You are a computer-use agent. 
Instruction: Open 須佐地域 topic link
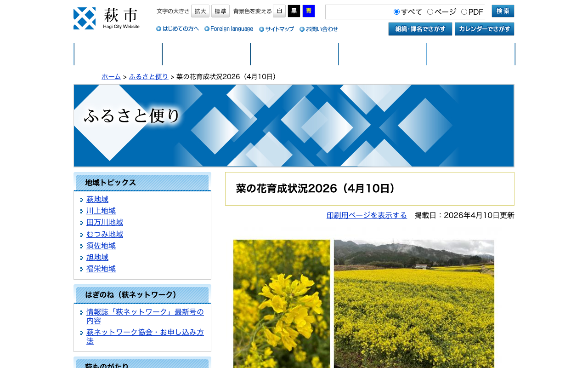click(x=101, y=246)
